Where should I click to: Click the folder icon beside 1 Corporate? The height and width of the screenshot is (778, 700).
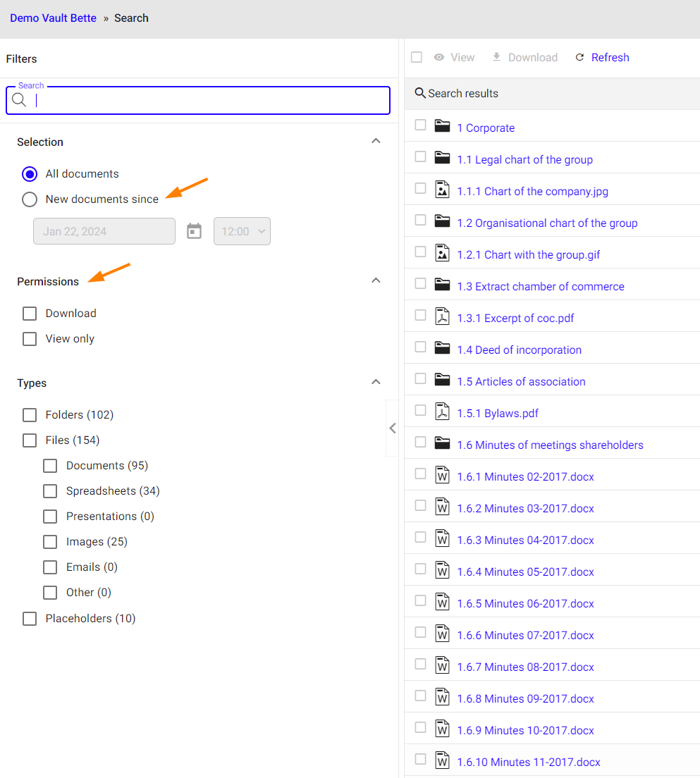click(442, 127)
